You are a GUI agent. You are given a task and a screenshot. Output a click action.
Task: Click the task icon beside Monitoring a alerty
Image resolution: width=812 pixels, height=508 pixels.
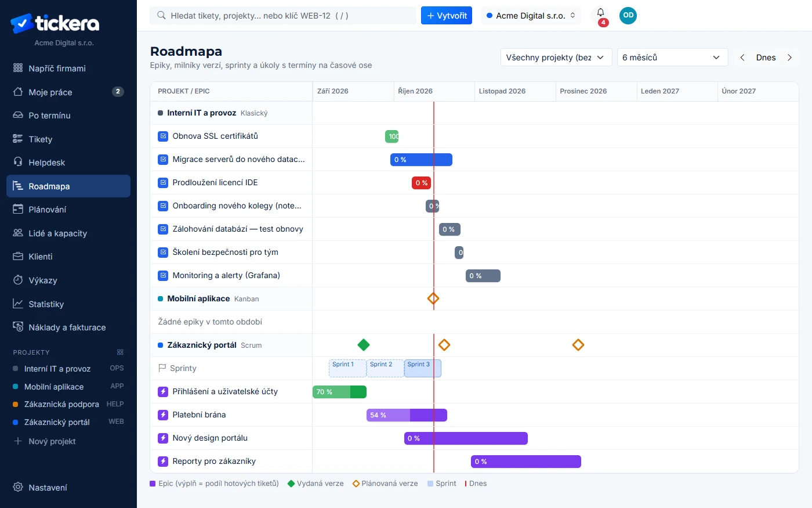tap(163, 276)
